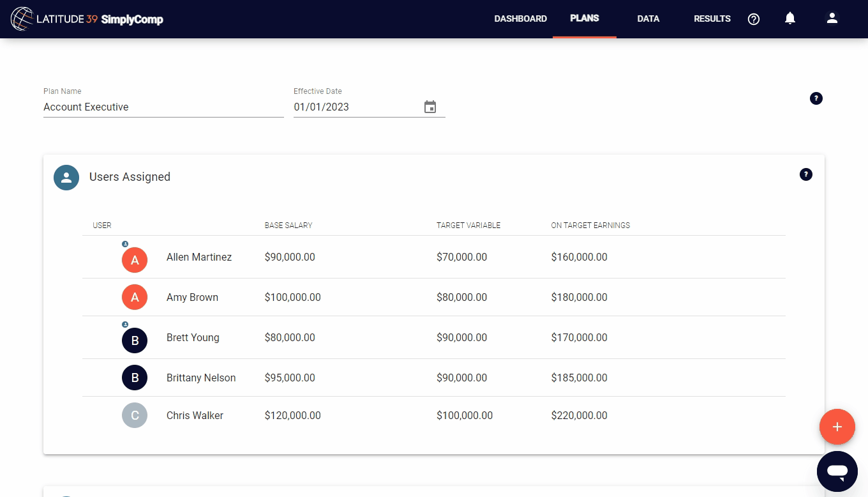
Task: Click Allen Martinez's avatar
Action: pyautogui.click(x=135, y=260)
